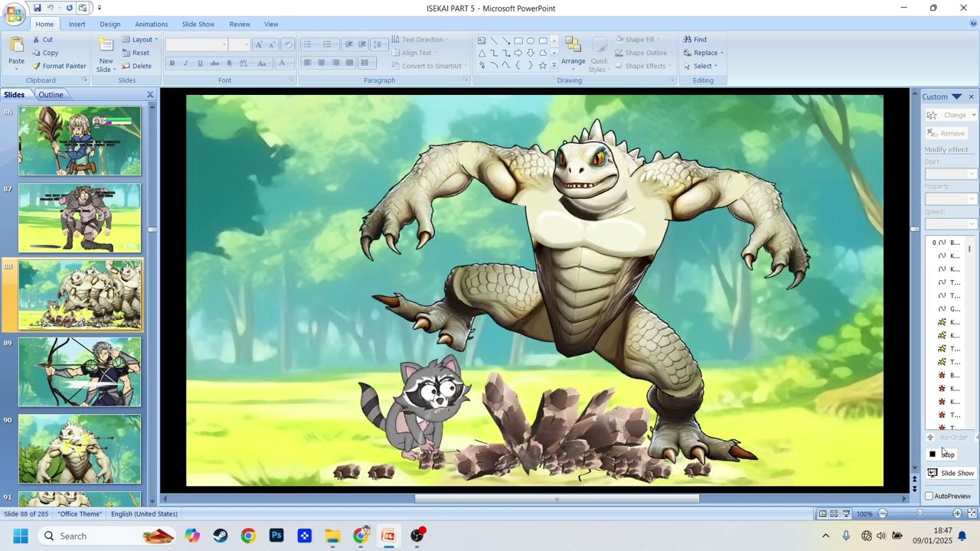Select slide 86 thumbnail
This screenshot has height=551, width=980.
[x=80, y=141]
